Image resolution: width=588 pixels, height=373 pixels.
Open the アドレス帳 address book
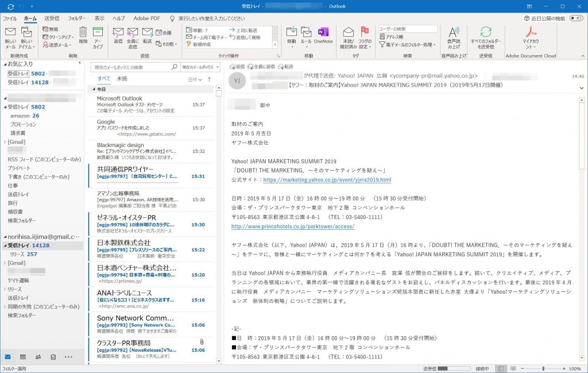click(392, 37)
